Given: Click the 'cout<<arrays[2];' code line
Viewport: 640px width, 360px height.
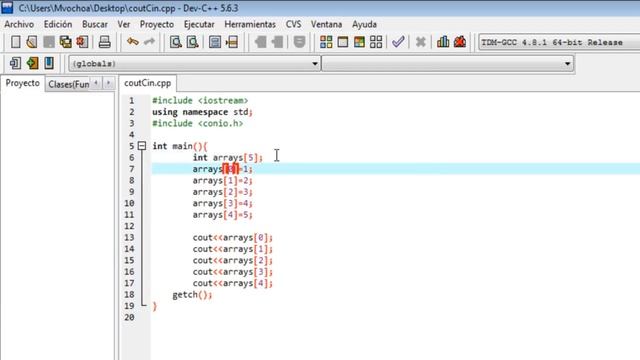Looking at the screenshot, I should pyautogui.click(x=233, y=260).
